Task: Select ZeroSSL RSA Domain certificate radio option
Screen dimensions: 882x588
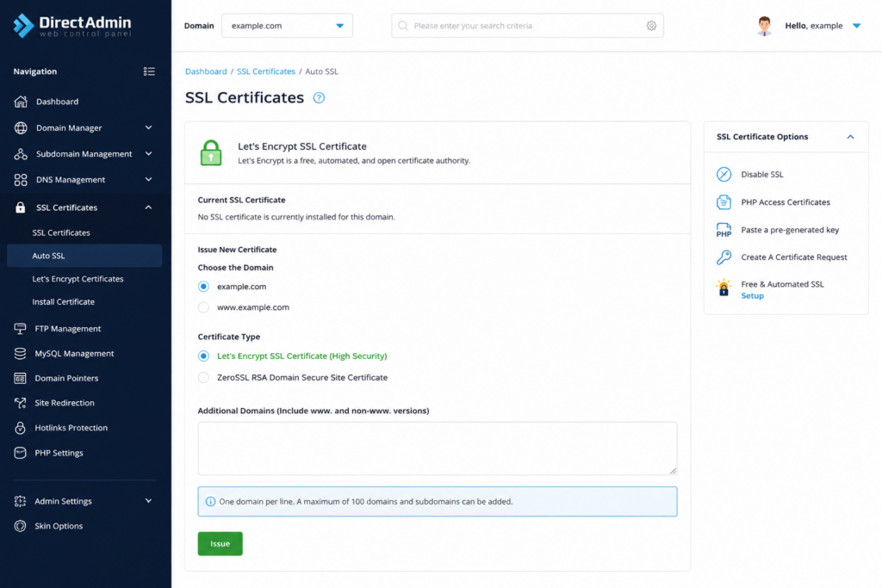Action: point(203,378)
